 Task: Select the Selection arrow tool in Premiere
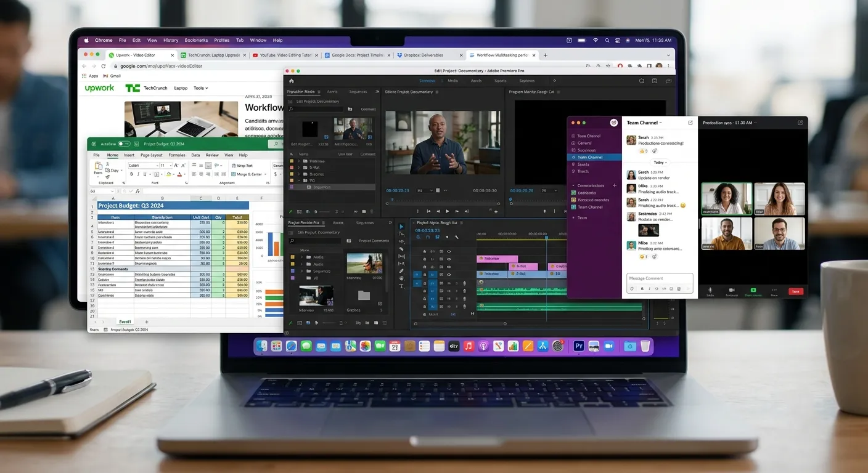click(402, 227)
